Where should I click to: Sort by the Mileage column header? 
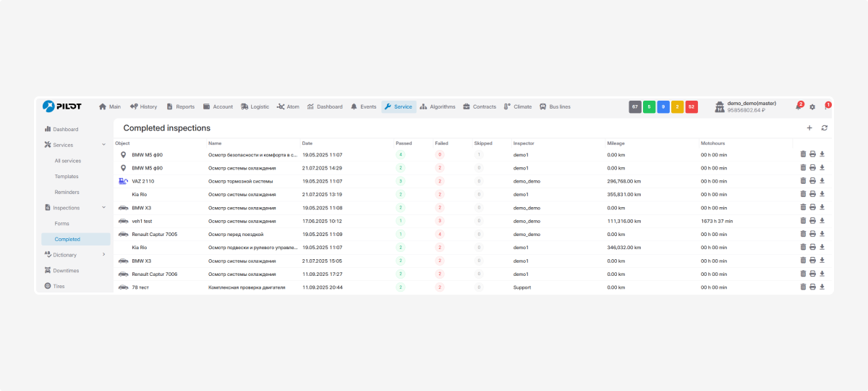(x=616, y=143)
